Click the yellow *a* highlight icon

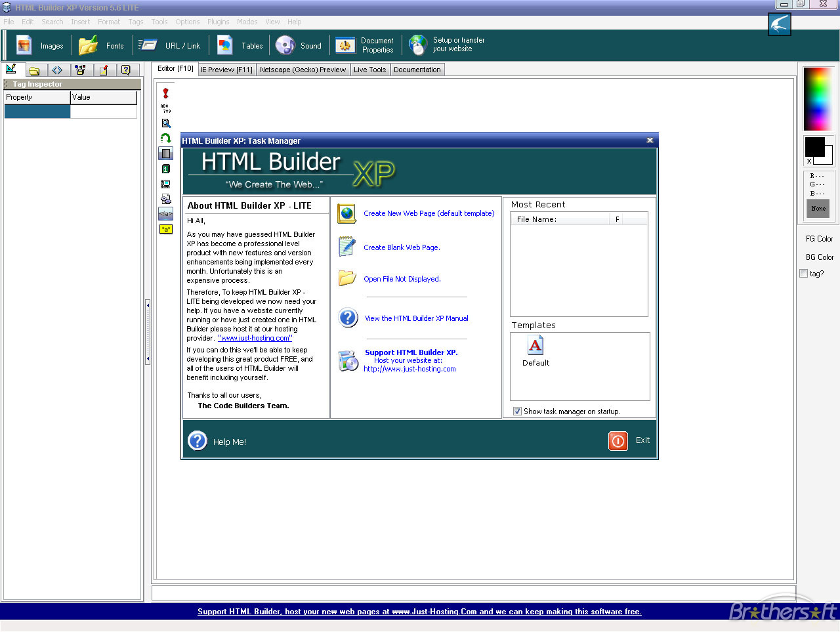(x=166, y=229)
